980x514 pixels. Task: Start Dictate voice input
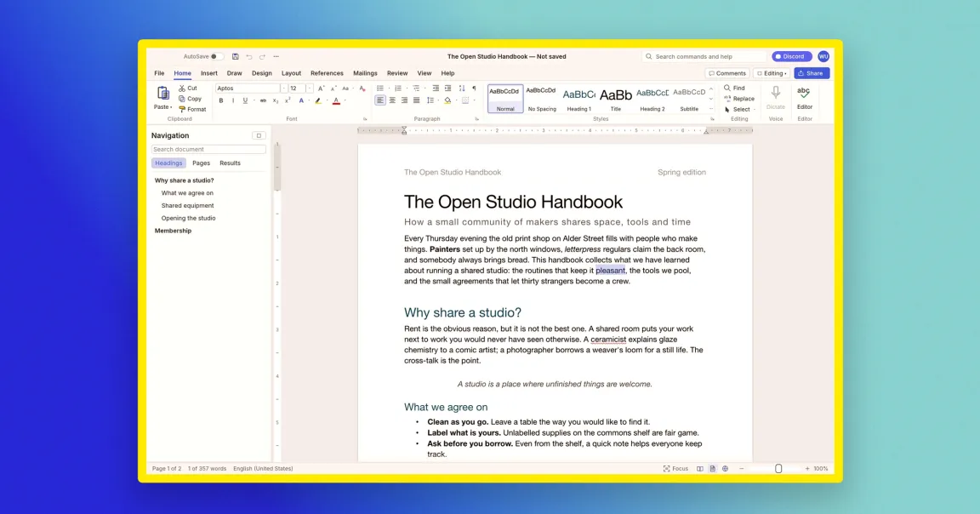point(776,98)
